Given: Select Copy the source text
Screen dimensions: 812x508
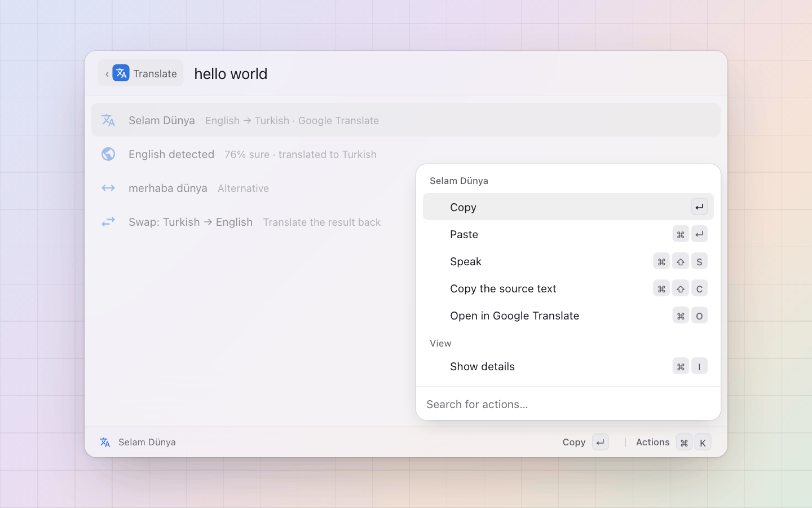Looking at the screenshot, I should (568, 288).
